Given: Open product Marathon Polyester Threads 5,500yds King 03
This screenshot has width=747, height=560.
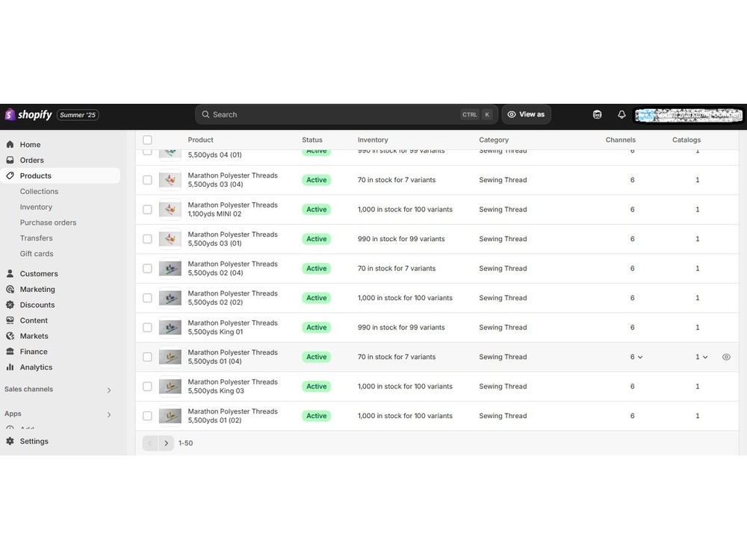Looking at the screenshot, I should (232, 386).
